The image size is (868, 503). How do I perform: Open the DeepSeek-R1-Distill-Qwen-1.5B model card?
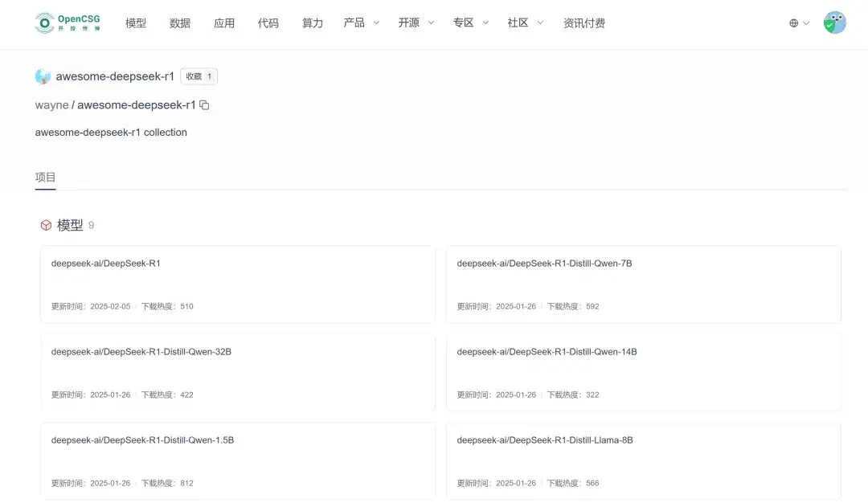click(x=238, y=461)
